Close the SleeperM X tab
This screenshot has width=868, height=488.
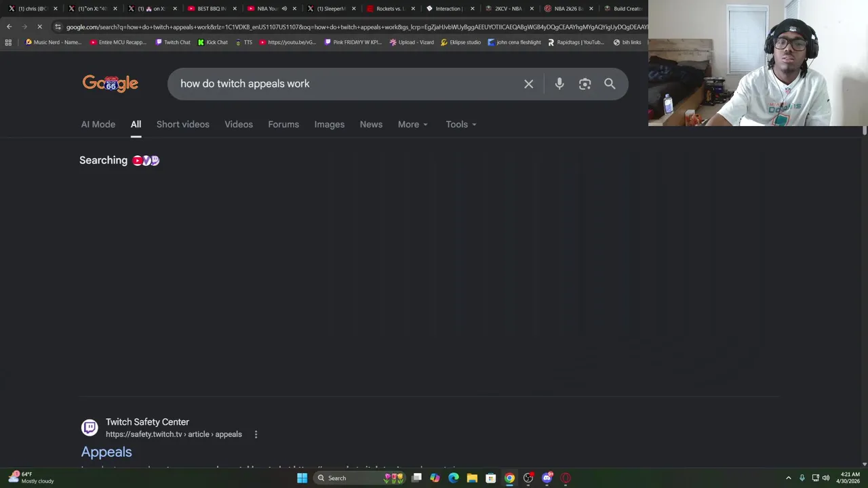point(354,9)
